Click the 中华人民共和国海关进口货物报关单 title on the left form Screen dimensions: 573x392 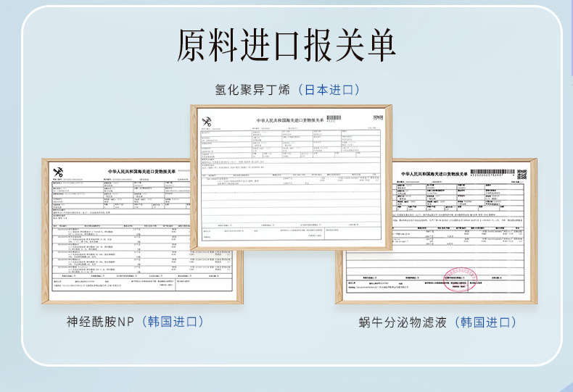(141, 172)
